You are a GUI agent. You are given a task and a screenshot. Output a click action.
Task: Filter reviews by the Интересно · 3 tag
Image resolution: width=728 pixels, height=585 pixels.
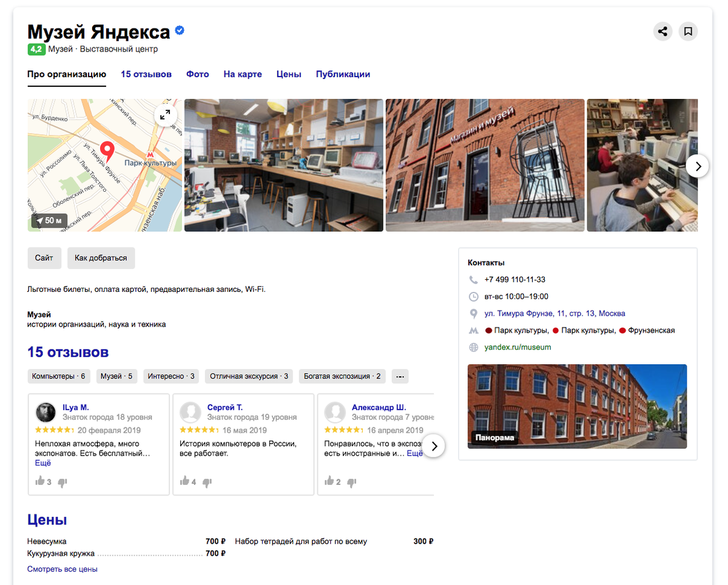pos(172,376)
